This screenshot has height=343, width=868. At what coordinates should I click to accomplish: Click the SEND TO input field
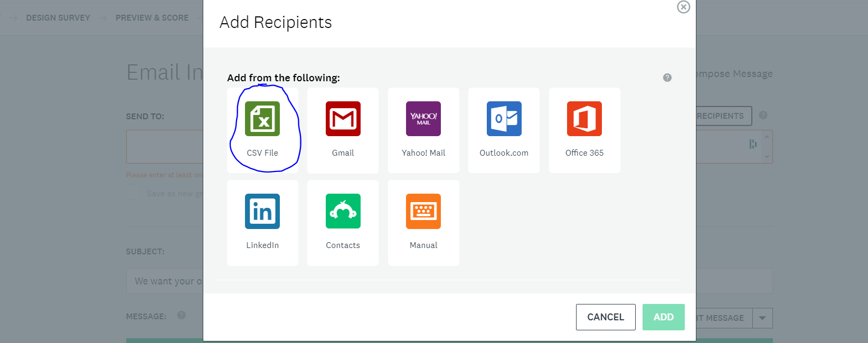(x=165, y=147)
